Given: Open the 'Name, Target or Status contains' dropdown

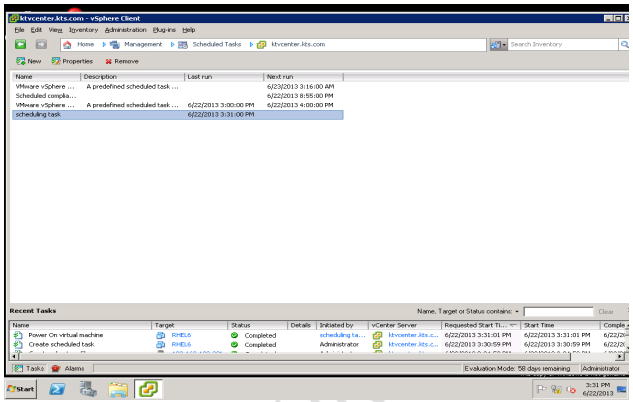Looking at the screenshot, I should [517, 312].
